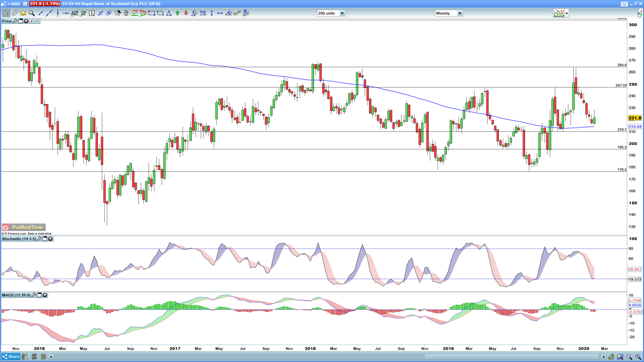The height and width of the screenshot is (362, 644).
Task: Select the zoom magnifier tool
Action: [31, 13]
